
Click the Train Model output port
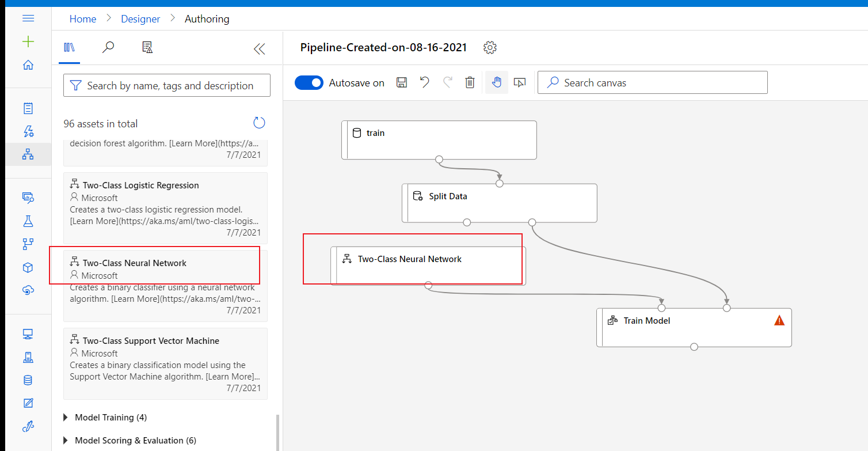pos(694,347)
